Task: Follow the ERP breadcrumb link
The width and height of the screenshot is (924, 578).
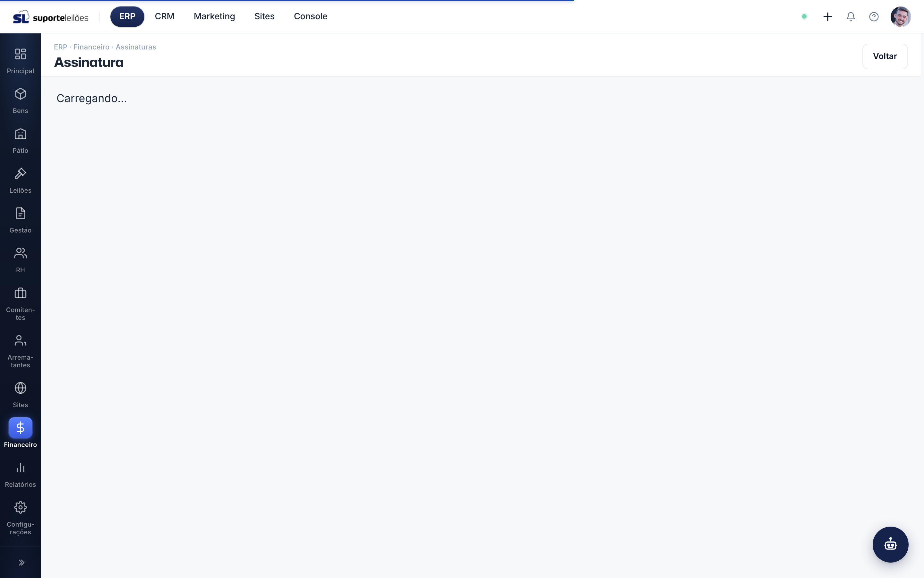Action: tap(60, 47)
